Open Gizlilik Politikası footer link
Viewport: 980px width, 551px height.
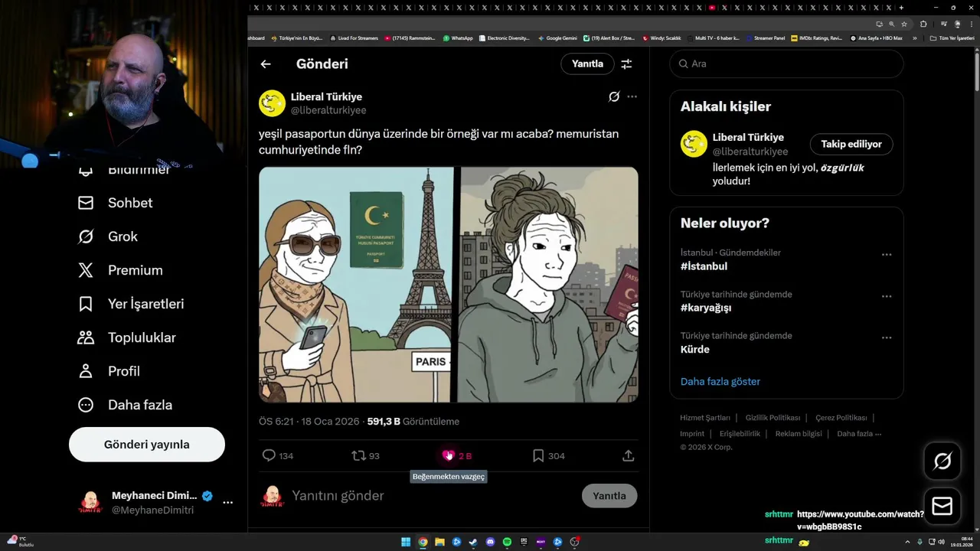(773, 418)
